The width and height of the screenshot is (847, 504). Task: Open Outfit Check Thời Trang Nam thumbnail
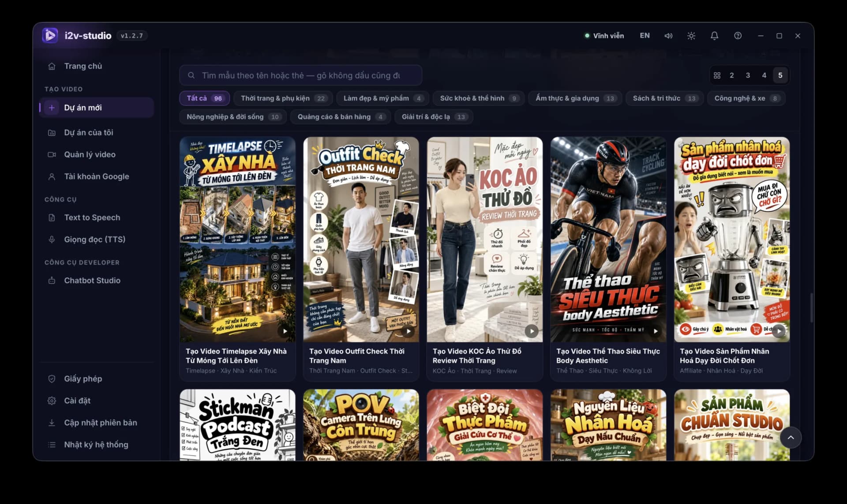361,239
